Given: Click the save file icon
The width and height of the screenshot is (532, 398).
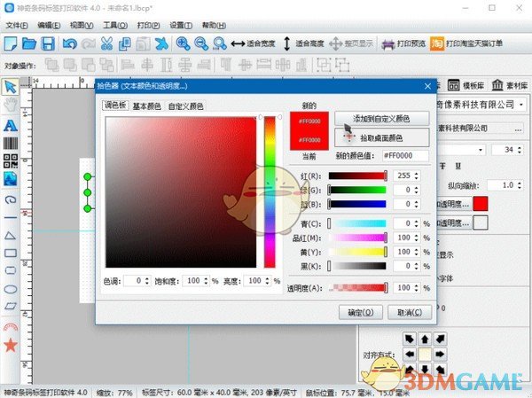Looking at the screenshot, I should coord(48,43).
